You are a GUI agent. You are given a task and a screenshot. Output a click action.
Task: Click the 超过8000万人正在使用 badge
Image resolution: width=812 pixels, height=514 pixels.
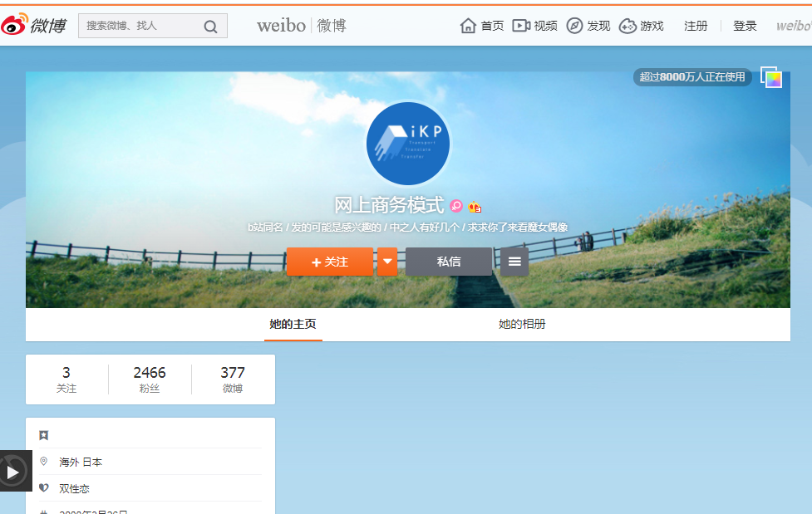tap(692, 77)
